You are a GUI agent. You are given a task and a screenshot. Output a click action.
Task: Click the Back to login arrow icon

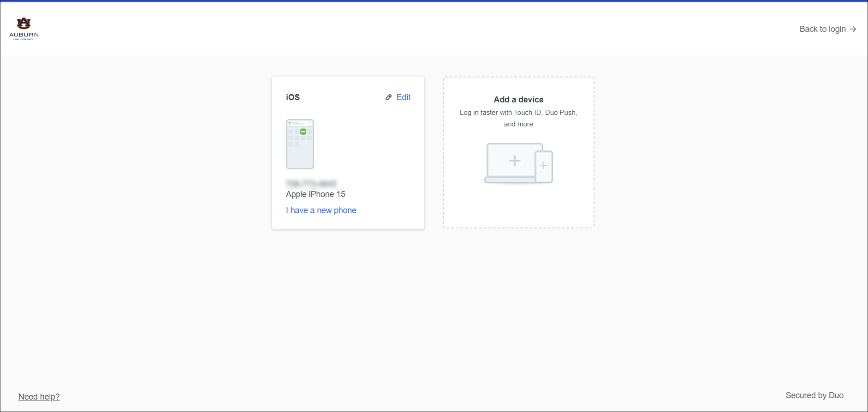(x=853, y=29)
